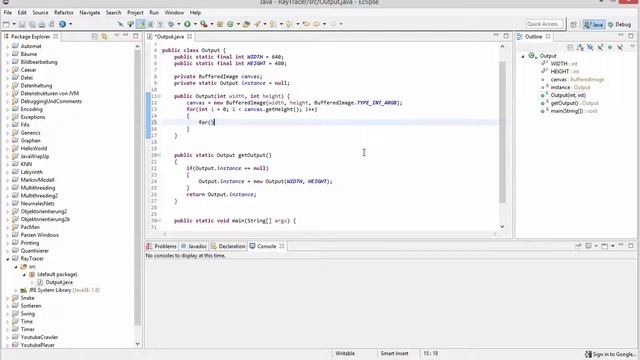
Task: Toggle Hide Non-Public Members in Outline
Action: 610,47
